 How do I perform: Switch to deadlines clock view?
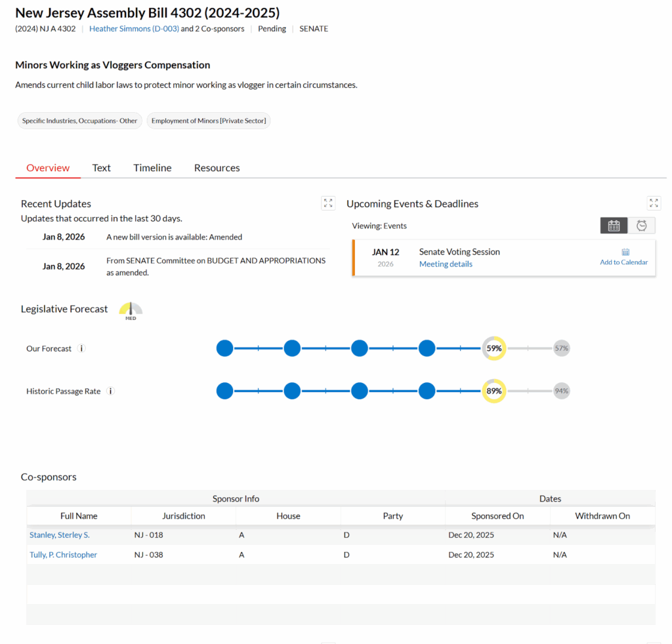[641, 226]
